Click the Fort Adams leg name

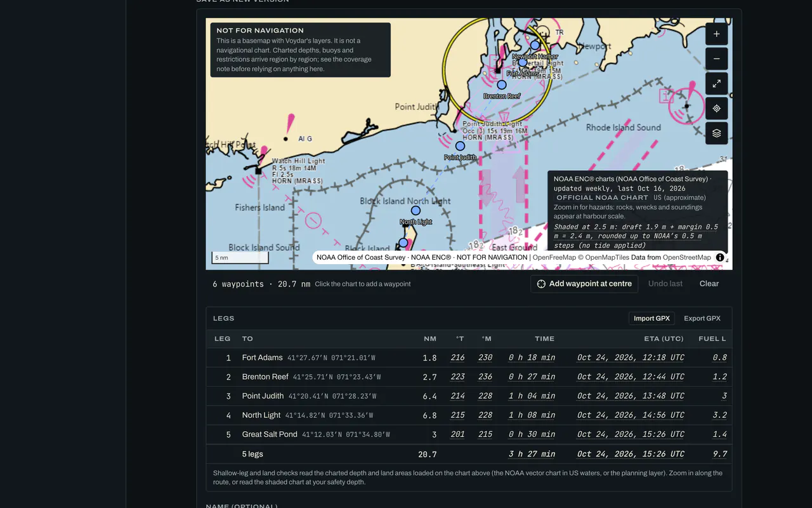pyautogui.click(x=262, y=358)
